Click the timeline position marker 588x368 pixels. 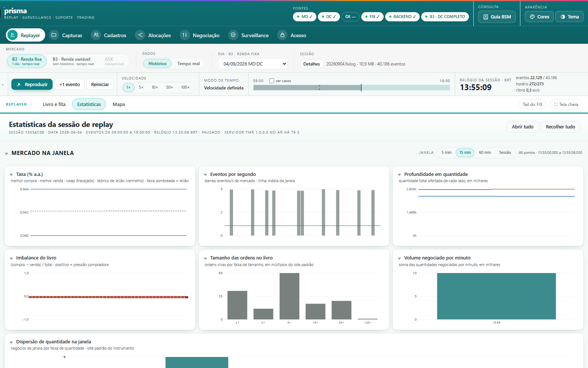point(361,88)
